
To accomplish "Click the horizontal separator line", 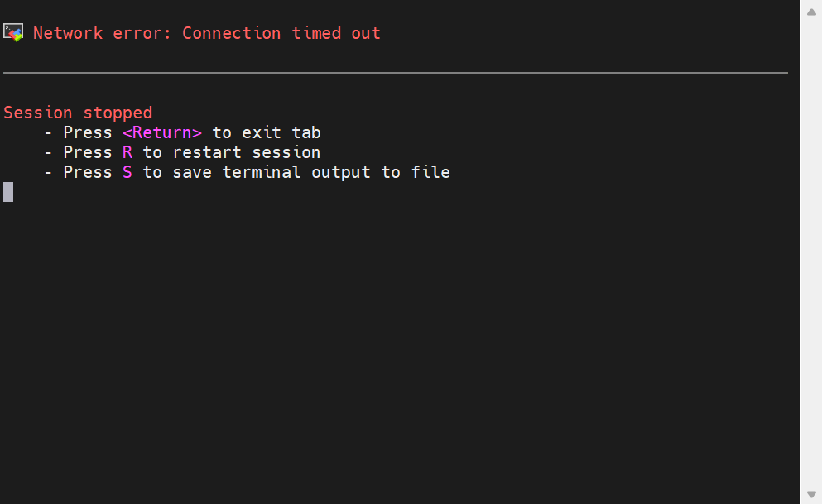I will click(x=396, y=73).
